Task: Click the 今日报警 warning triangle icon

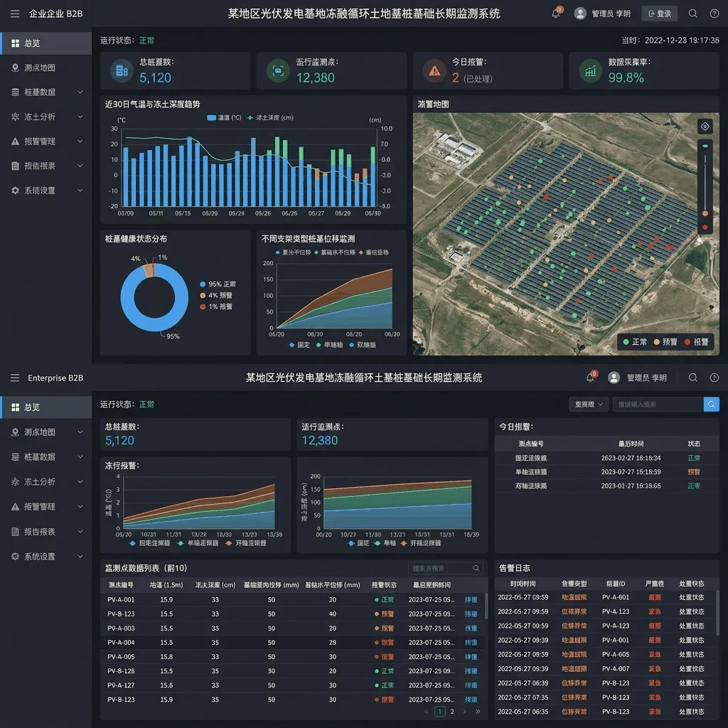Action: point(434,70)
